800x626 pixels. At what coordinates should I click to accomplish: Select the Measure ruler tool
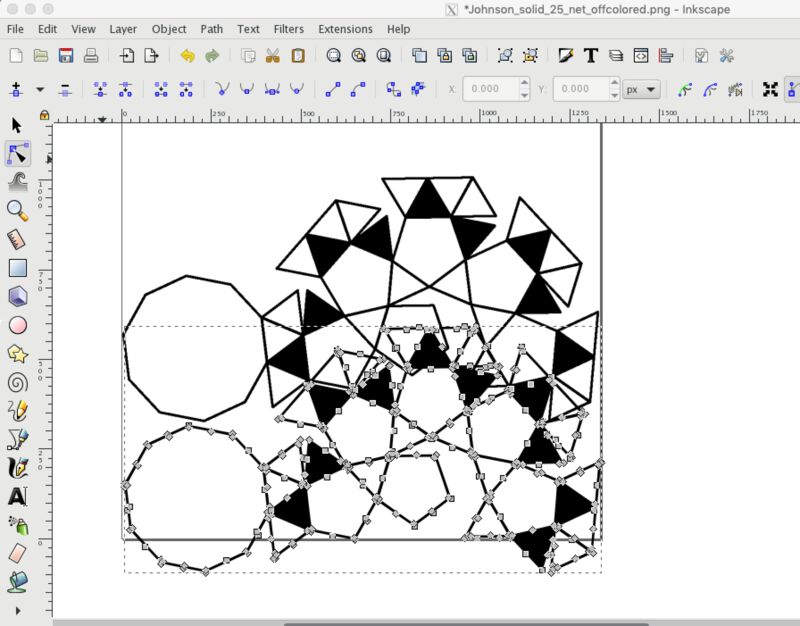[x=17, y=239]
